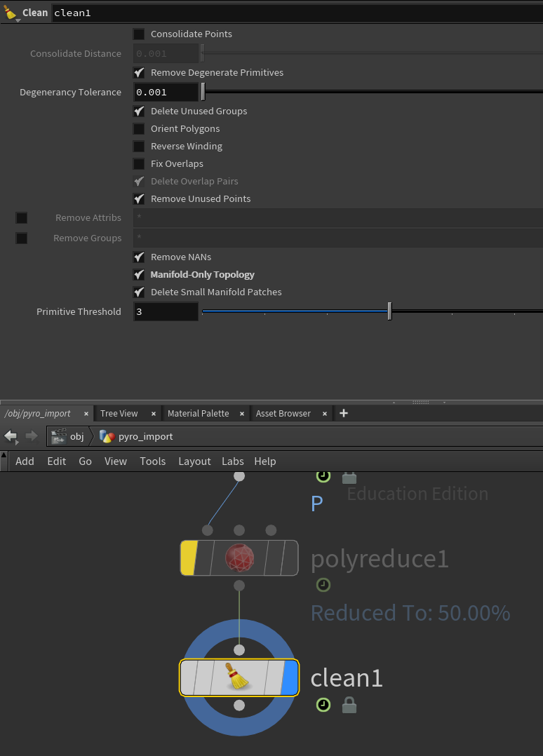Image resolution: width=543 pixels, height=756 pixels.
Task: Enable the Remove Groups toggle
Action: (22, 238)
